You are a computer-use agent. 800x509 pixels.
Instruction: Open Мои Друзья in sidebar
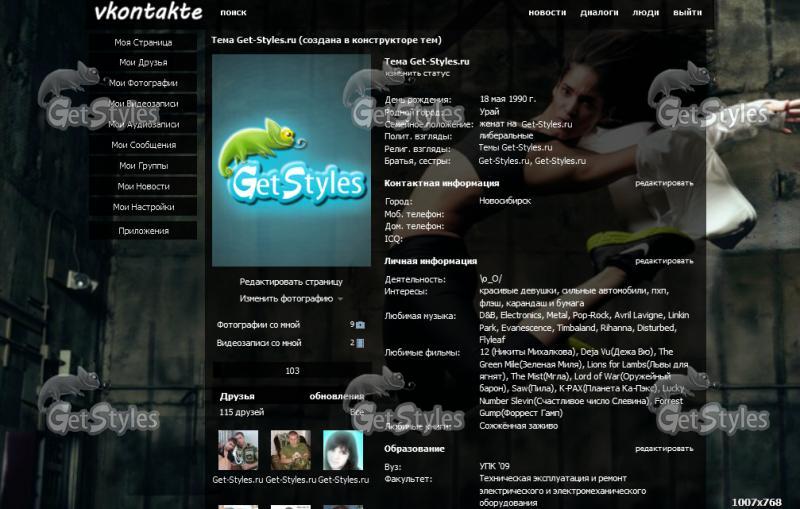(143, 62)
